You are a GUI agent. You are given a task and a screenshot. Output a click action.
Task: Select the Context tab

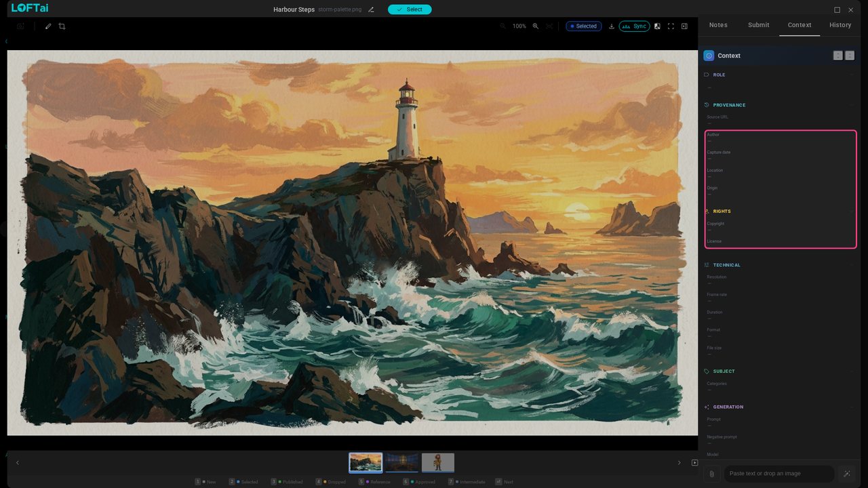[x=800, y=25]
